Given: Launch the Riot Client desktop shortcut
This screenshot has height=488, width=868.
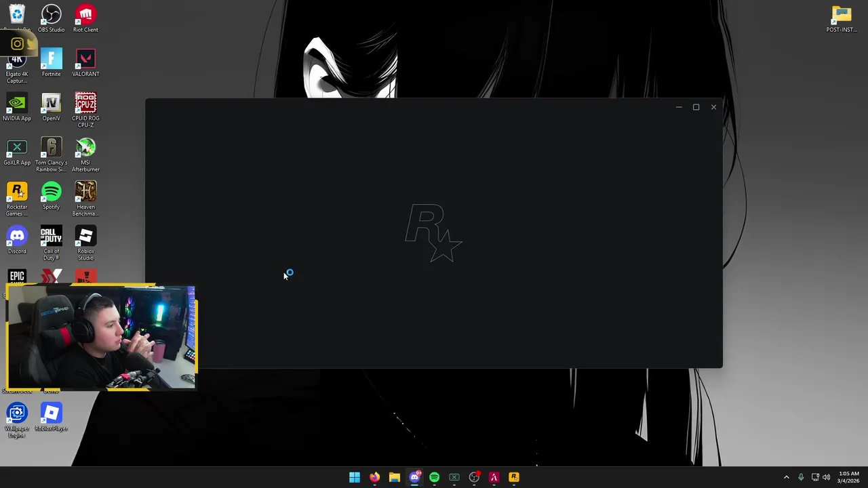Looking at the screenshot, I should coord(85,18).
